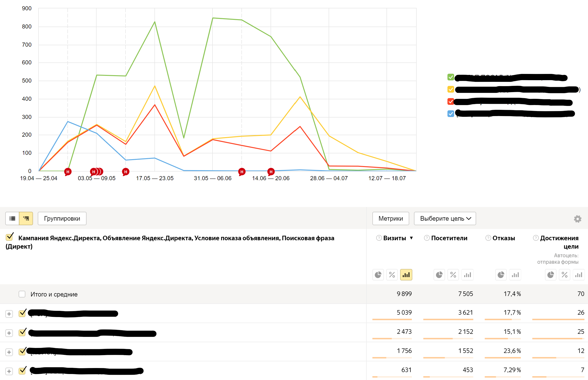Sort by Достижения цели column header
The width and height of the screenshot is (588, 380).
(x=559, y=242)
